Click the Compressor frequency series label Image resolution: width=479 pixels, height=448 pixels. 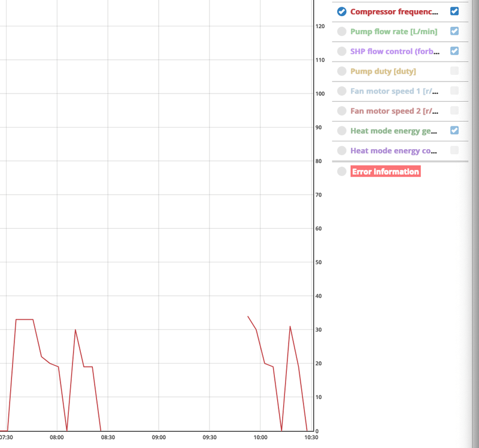394,11
